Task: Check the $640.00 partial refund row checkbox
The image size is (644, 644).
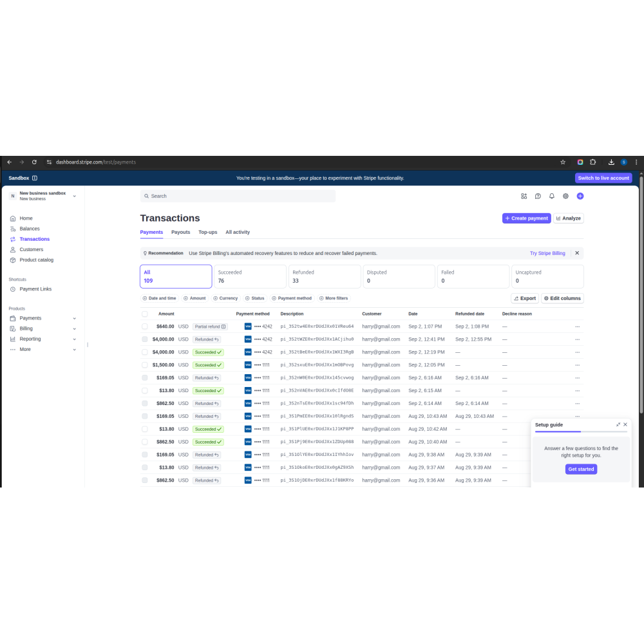Action: point(145,327)
